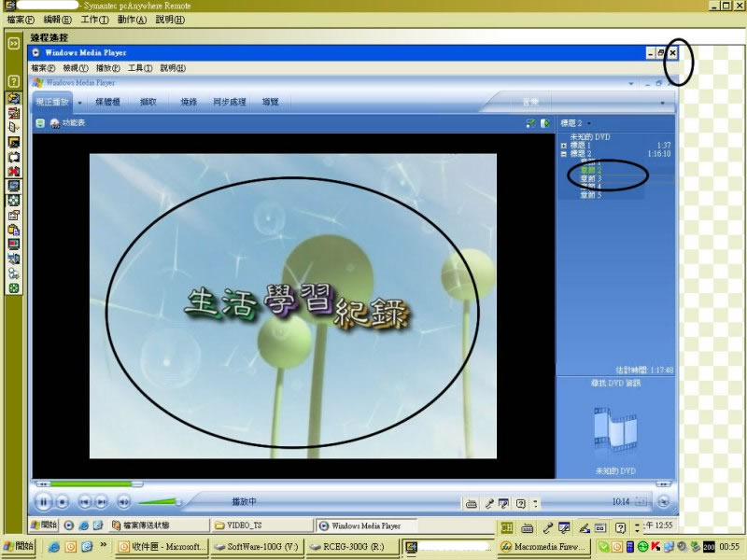Open pcAnywhere 檔案 menu
This screenshot has width=747, height=560.
pos(21,20)
